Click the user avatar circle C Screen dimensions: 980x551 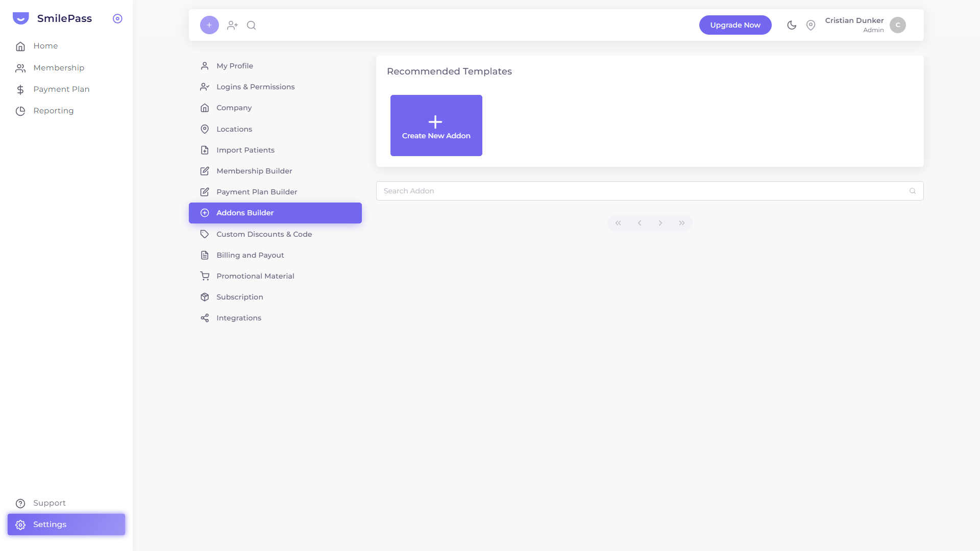pyautogui.click(x=898, y=25)
